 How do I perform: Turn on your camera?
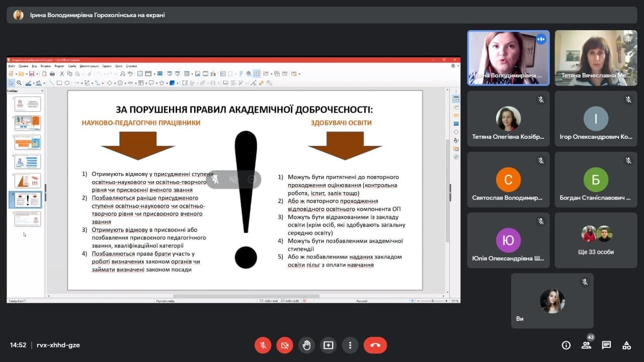(284, 345)
